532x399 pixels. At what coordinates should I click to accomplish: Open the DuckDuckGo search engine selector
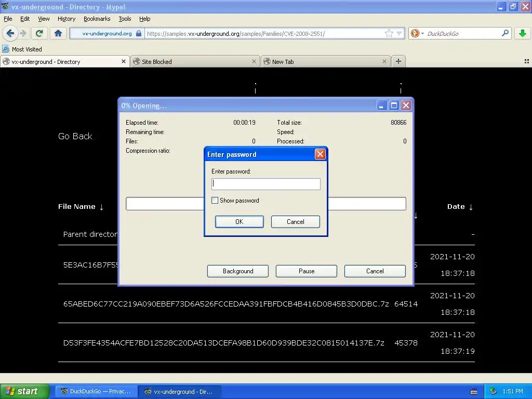point(417,33)
